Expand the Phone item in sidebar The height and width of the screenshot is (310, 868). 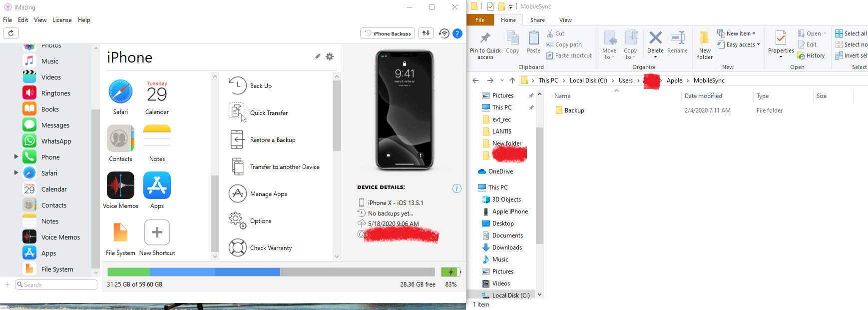point(16,157)
